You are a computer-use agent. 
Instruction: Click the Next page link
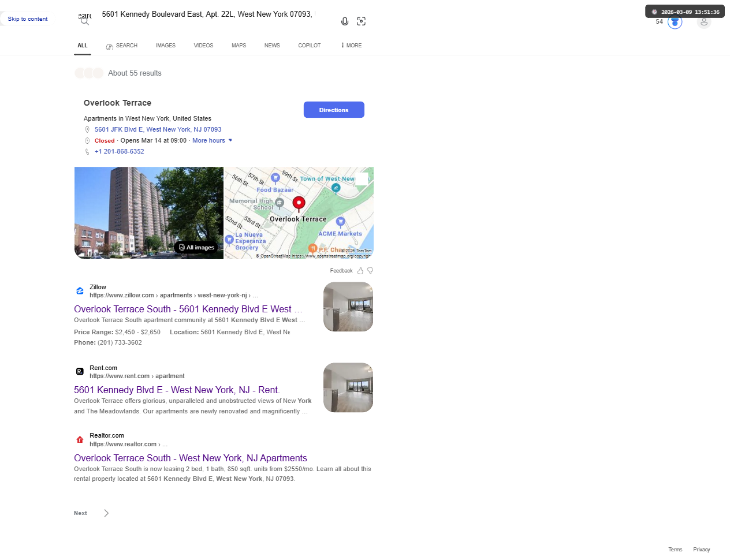pyautogui.click(x=80, y=513)
